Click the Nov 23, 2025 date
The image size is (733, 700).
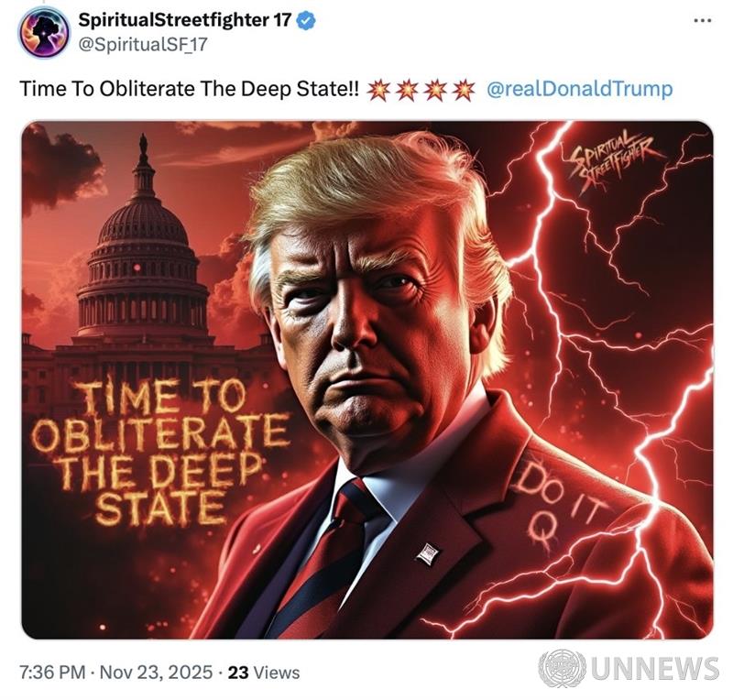[156, 673]
